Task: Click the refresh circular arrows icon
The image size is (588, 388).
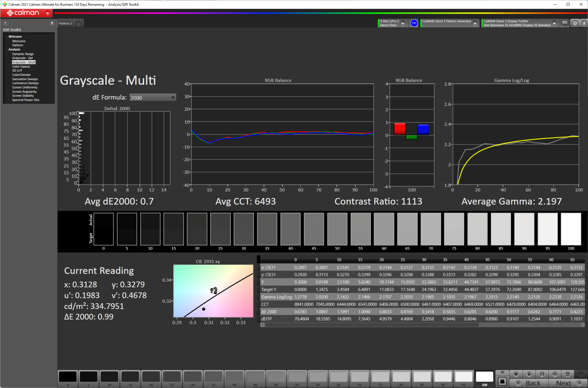Action: pyautogui.click(x=568, y=374)
